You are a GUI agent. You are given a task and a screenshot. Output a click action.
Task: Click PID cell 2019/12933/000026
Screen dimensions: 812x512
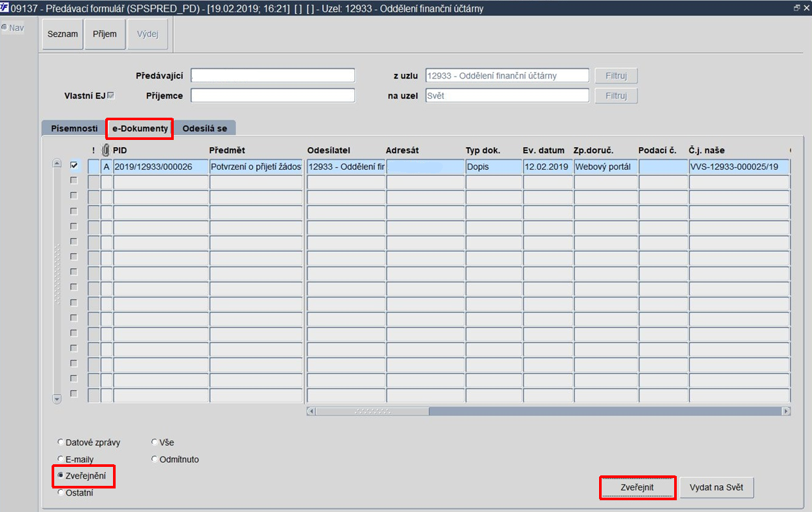161,167
